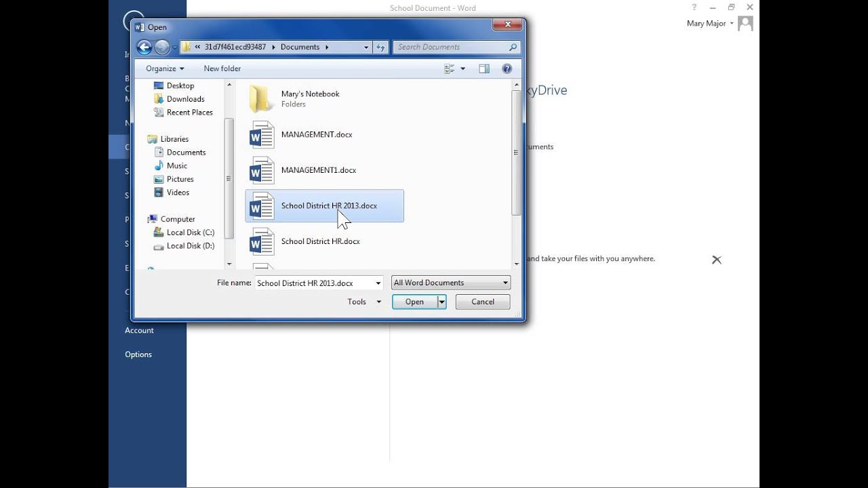Viewport: 868px width, 488px height.
Task: Click the change view icon
Action: (x=450, y=68)
